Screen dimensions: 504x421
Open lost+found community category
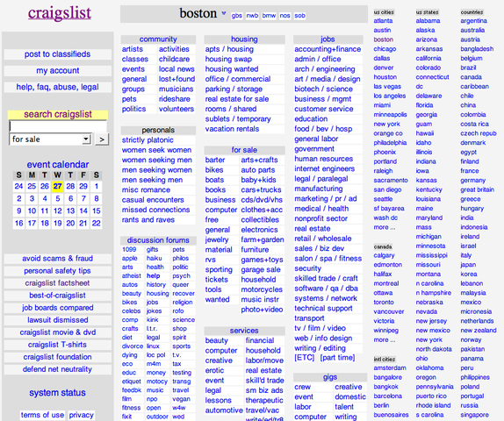176,79
